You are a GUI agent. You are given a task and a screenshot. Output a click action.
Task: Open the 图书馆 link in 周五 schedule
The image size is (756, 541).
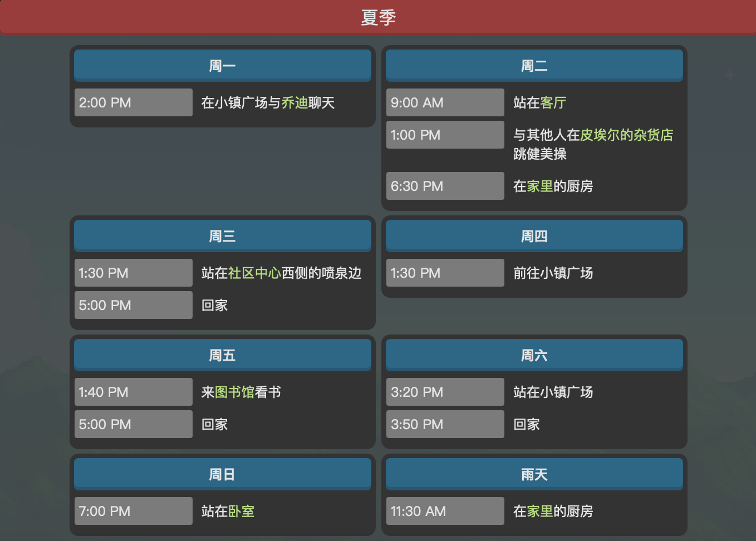point(235,392)
